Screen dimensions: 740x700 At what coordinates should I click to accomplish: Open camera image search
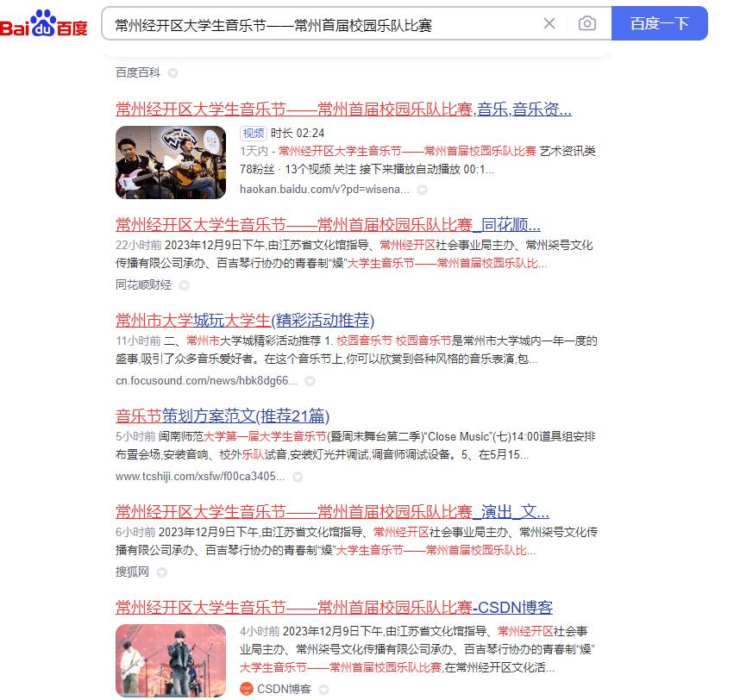587,23
